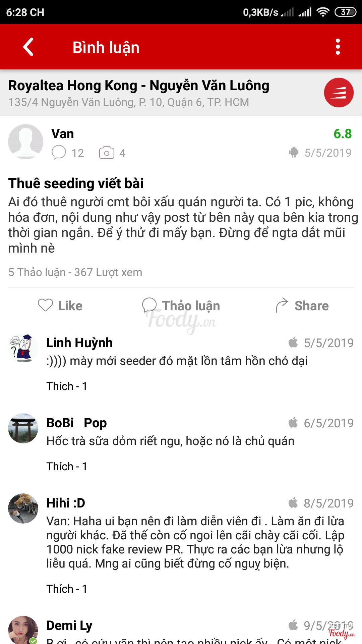
Task: Open the three-dot overflow menu
Action: (x=338, y=47)
